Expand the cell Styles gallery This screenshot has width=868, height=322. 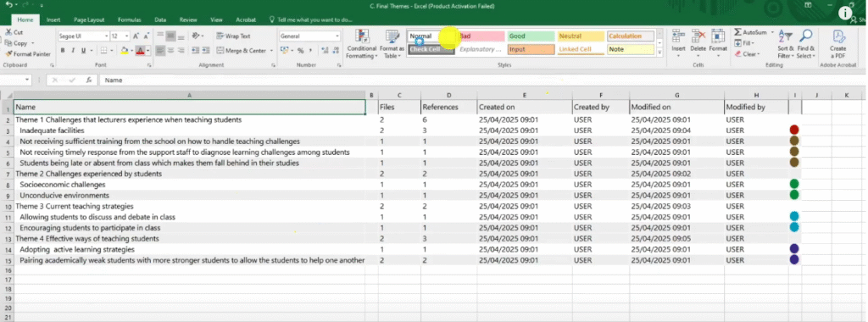(x=659, y=53)
